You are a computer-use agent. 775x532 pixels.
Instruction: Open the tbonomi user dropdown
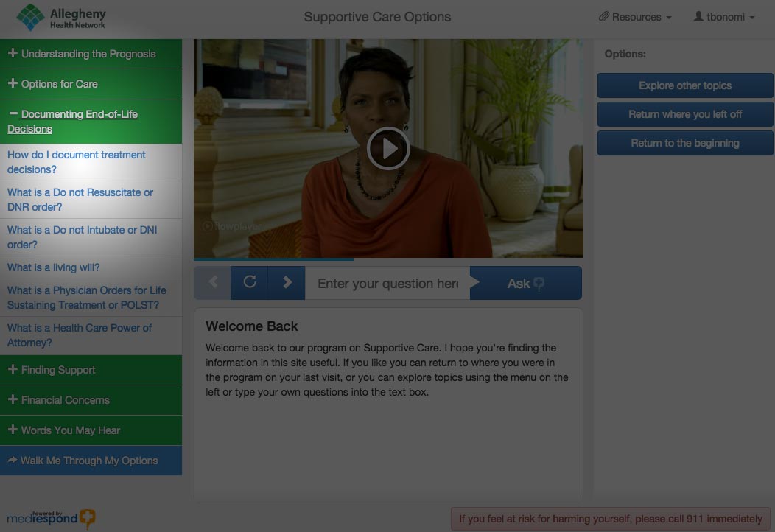(724, 17)
